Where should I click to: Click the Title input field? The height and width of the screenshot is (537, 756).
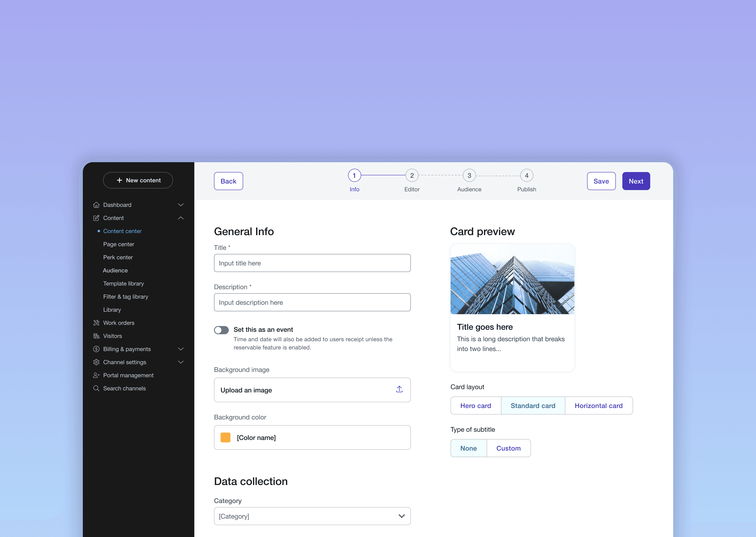click(x=312, y=263)
